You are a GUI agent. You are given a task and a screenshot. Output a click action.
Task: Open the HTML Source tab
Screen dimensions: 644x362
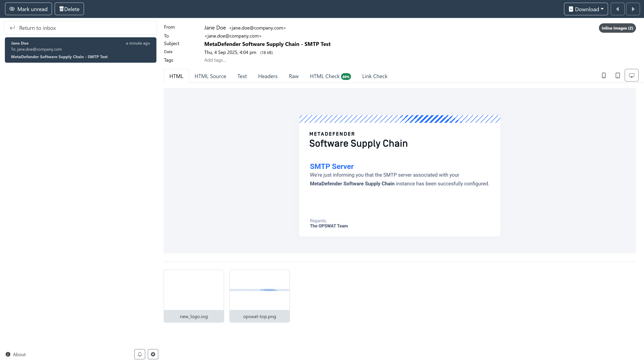tap(210, 76)
